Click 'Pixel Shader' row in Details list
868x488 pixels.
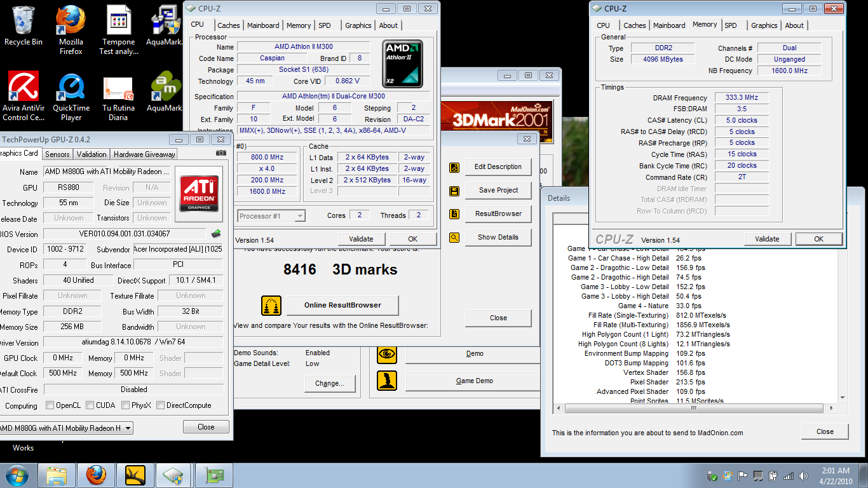coord(667,382)
